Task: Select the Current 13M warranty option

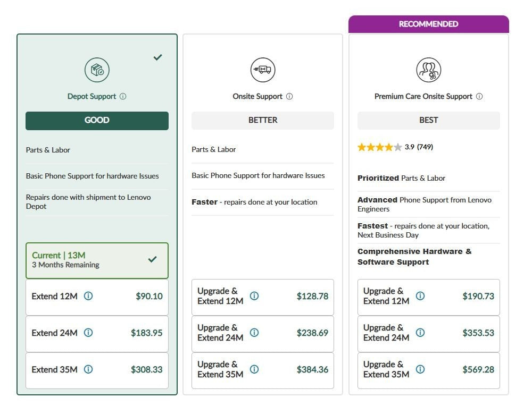Action: [97, 260]
